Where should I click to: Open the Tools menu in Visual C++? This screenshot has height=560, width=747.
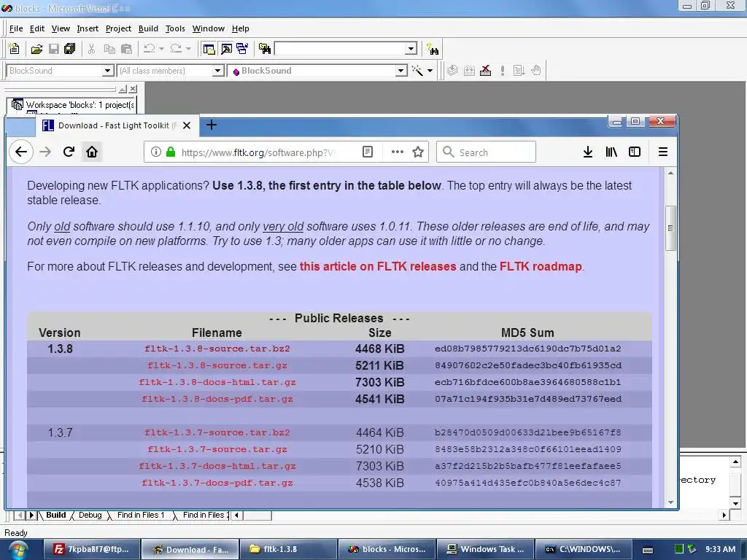[175, 28]
